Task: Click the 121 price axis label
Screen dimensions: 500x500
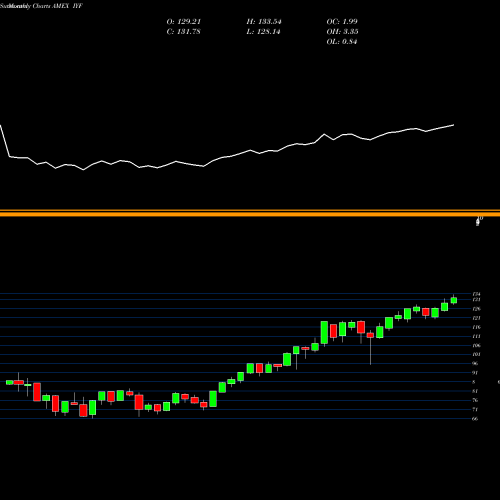Action: 476,318
